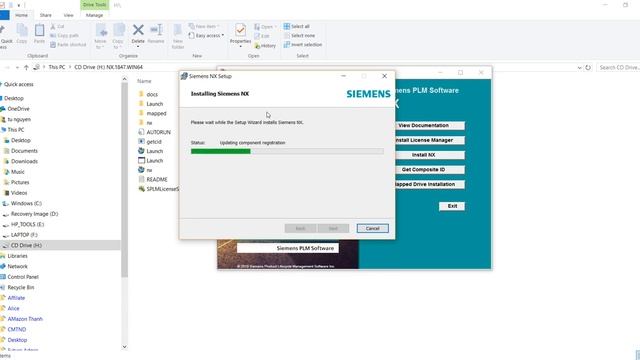Screen dimensions: 640x360
Task: Click the Copy to icon in Organize
Action: tap(118, 31)
